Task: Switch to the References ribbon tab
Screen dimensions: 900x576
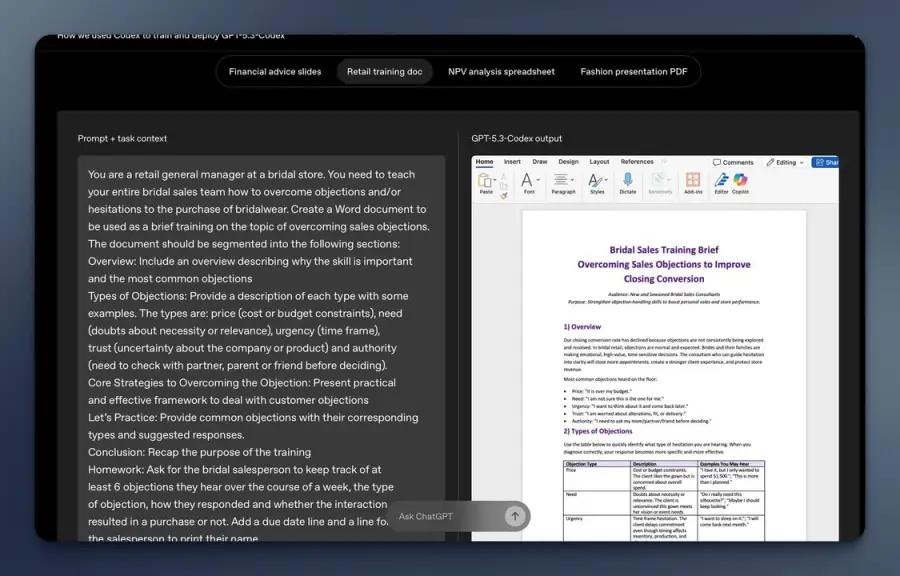Action: (637, 162)
